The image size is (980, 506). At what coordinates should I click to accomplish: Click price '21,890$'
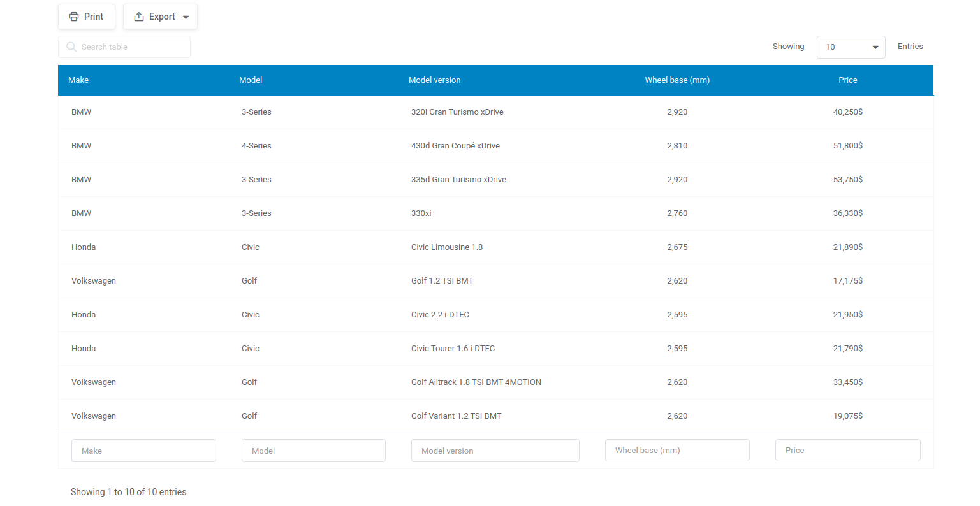[x=848, y=247]
